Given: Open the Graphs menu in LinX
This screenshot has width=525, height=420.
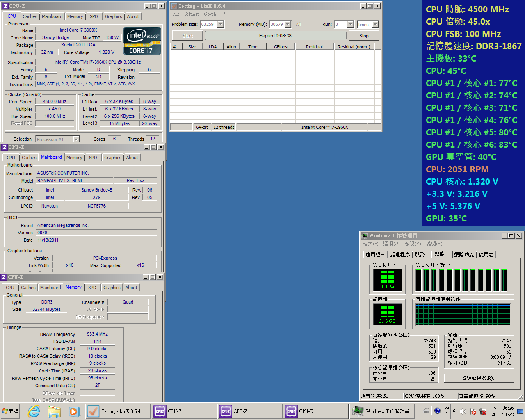Looking at the screenshot, I should (211, 14).
